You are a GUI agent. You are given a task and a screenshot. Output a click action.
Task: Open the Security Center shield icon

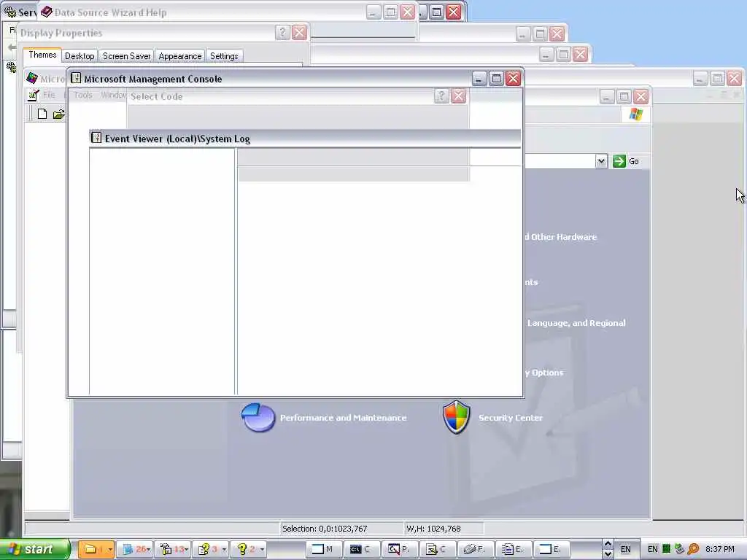[x=457, y=417]
